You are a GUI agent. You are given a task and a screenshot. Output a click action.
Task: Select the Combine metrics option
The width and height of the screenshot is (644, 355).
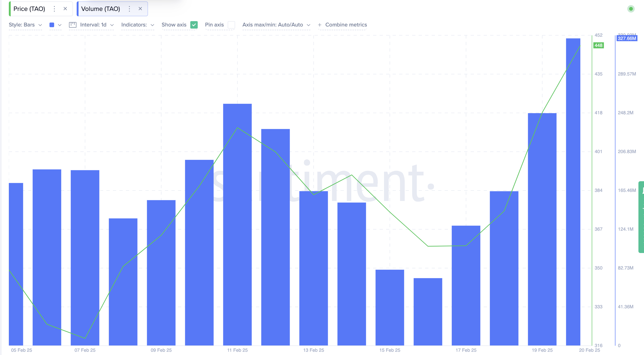(346, 24)
